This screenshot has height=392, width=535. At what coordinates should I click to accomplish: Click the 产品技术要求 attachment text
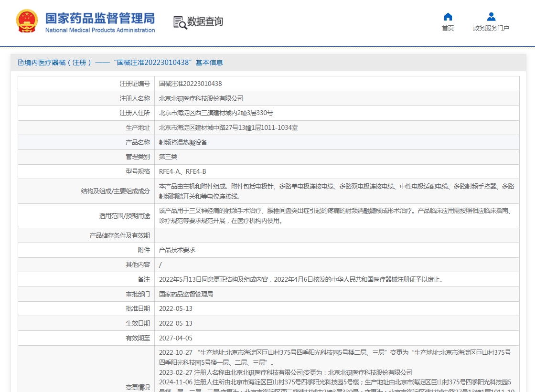coord(177,250)
